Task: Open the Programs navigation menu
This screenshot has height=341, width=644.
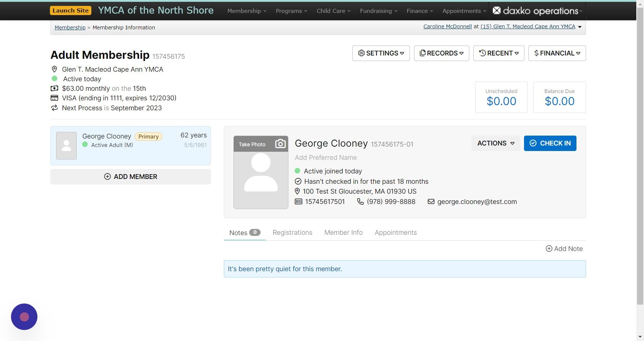Action: 291,11
